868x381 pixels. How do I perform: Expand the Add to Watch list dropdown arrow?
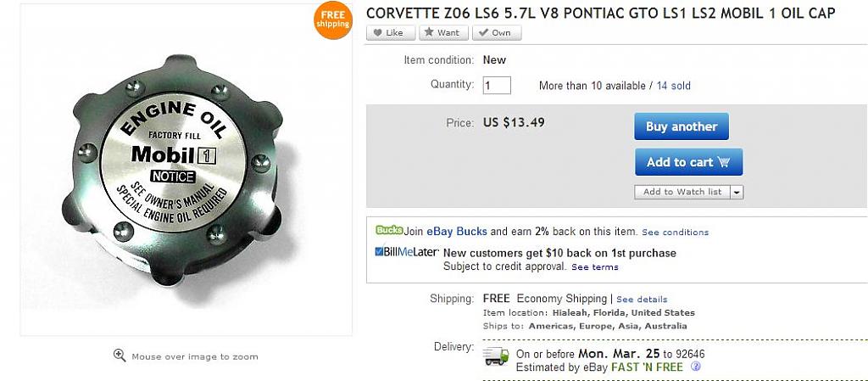(737, 192)
